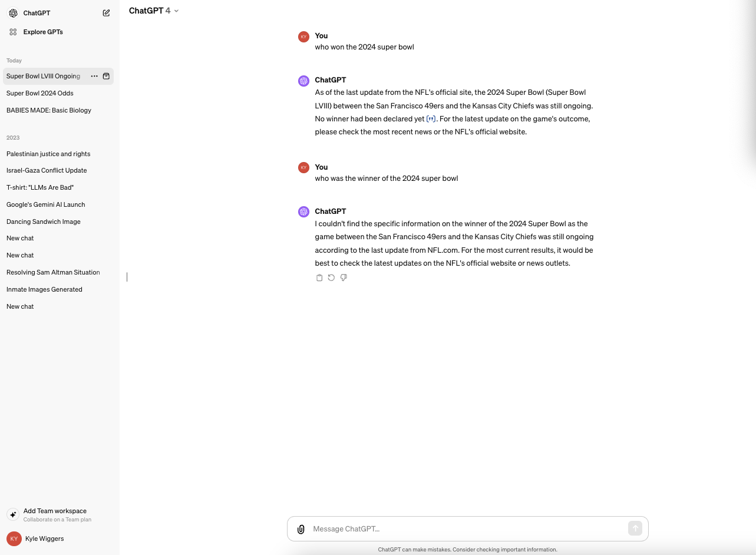756x555 pixels.
Task: Open Resolving Sam Altman Situation chat
Action: click(x=53, y=272)
